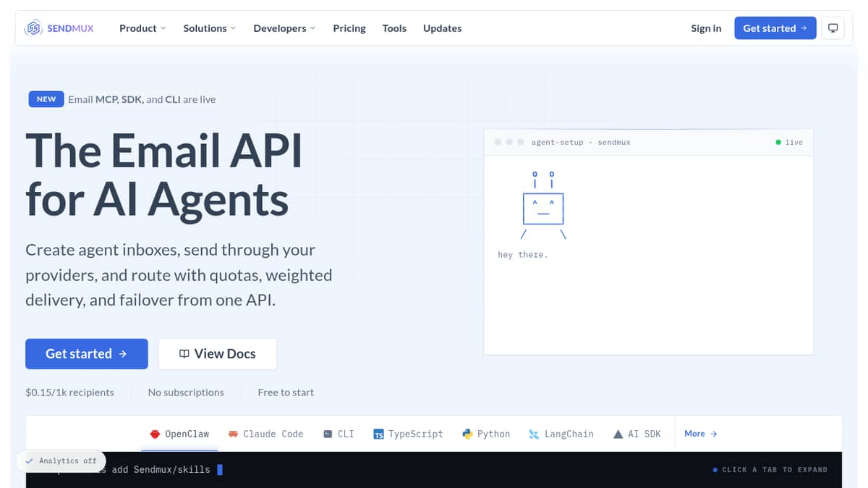The height and width of the screenshot is (488, 868).
Task: Click the NEW badge
Action: point(46,99)
